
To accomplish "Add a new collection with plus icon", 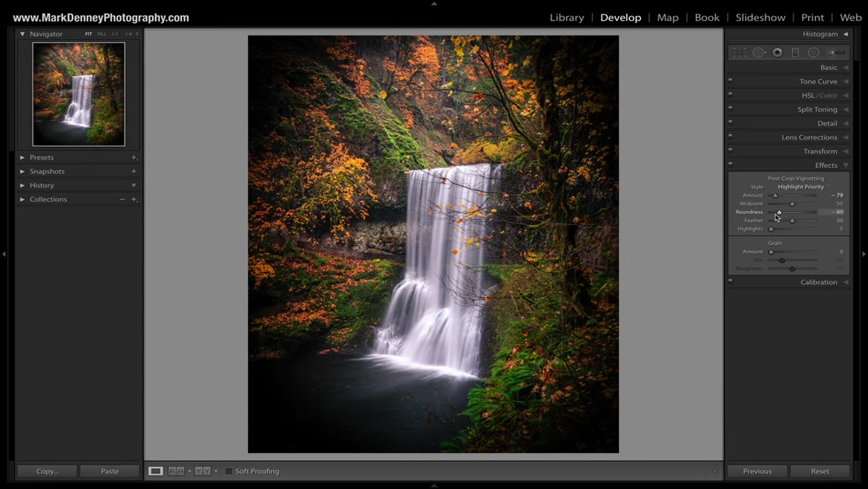I will coord(134,199).
